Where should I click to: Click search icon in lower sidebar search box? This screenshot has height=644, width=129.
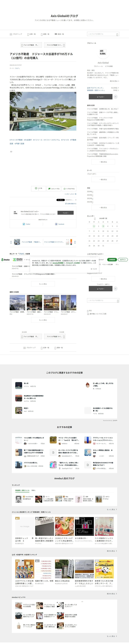click(118, 301)
